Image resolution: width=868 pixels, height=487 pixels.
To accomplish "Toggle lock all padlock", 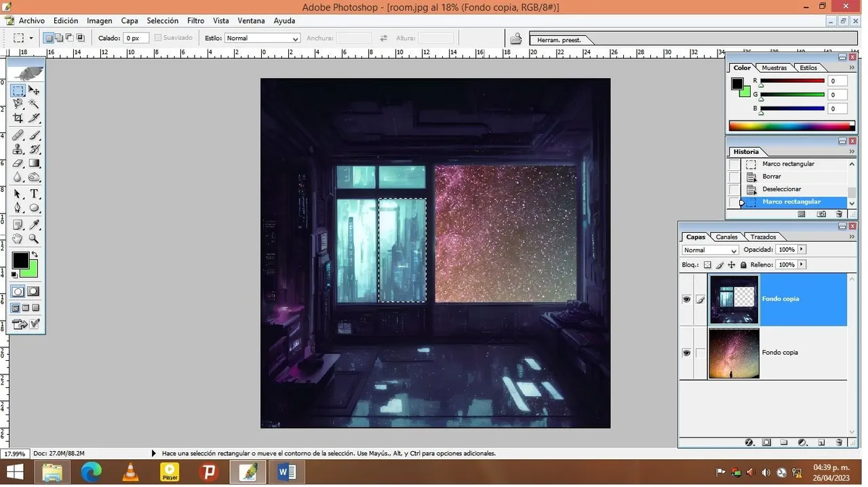I will coord(743,265).
